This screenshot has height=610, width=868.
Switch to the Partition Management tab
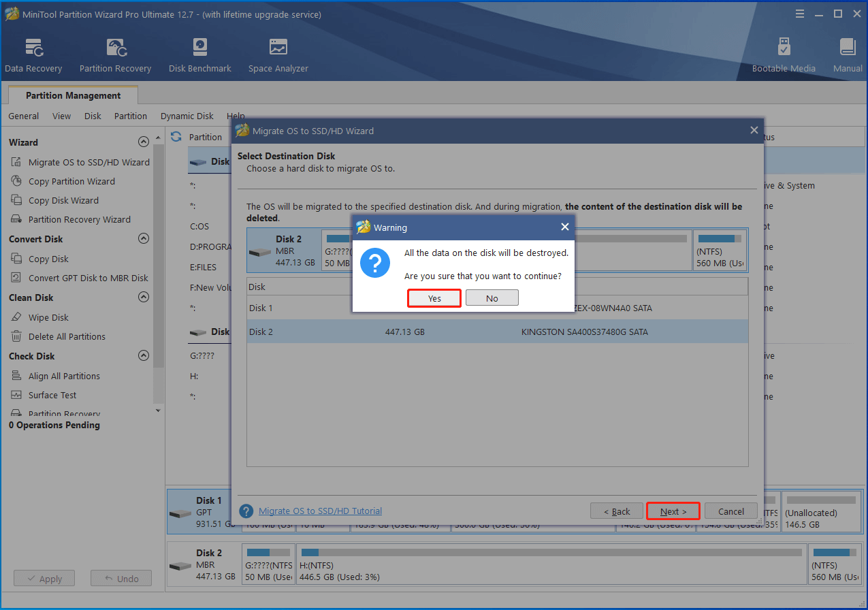pos(74,95)
